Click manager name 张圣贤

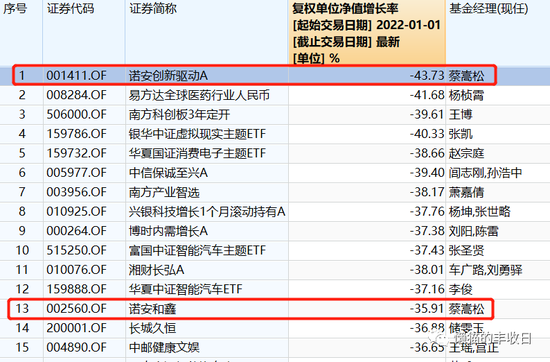pos(467,250)
